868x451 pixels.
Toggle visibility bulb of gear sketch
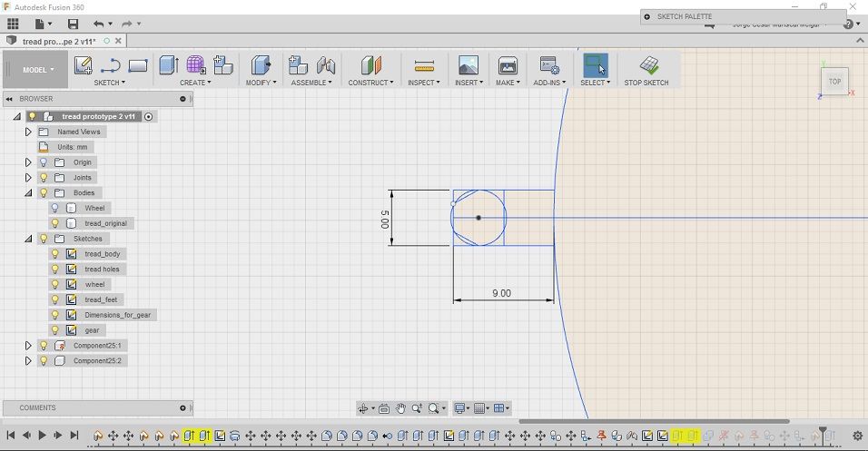pyautogui.click(x=54, y=329)
